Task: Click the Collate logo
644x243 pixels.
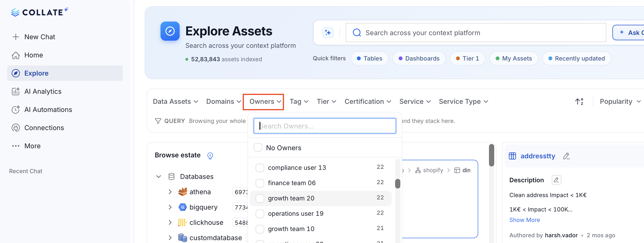Action: tap(39, 12)
